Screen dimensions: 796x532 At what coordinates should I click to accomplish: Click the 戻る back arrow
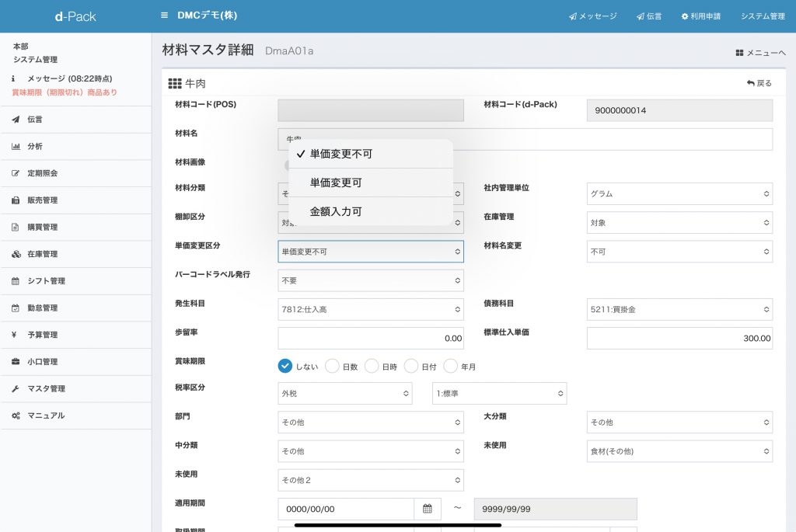759,83
